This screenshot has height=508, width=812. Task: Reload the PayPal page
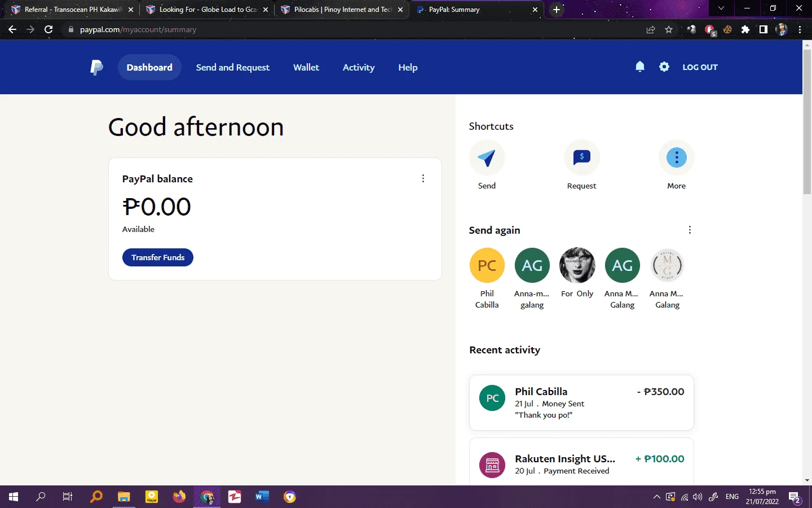(48, 29)
